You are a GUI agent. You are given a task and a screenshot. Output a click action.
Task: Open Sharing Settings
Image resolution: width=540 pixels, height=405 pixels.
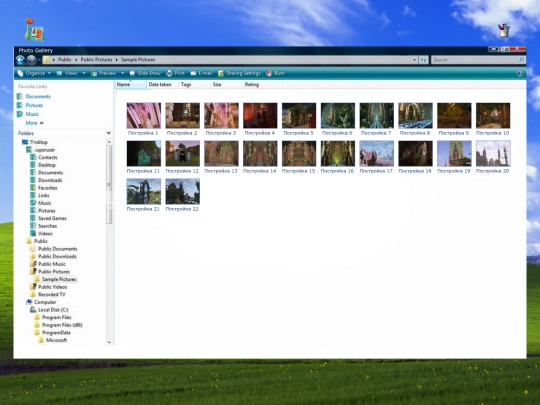[x=239, y=73]
